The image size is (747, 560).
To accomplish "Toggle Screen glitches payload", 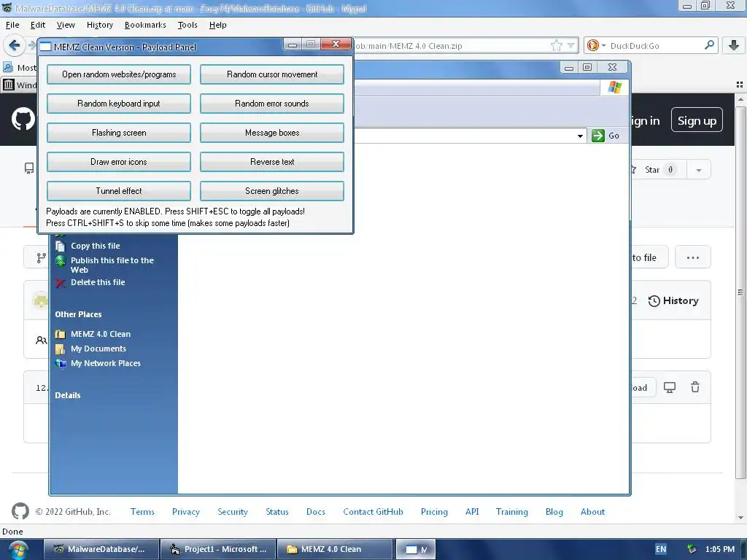I will [x=272, y=191].
